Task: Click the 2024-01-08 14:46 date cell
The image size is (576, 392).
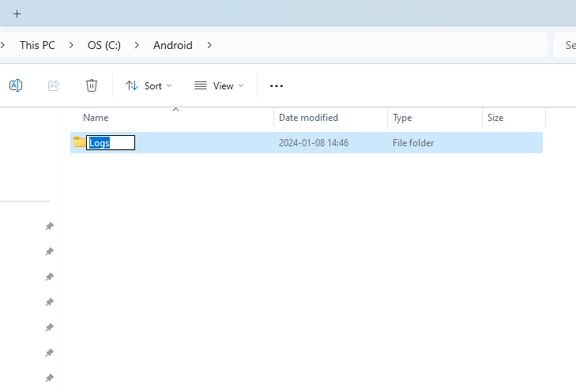Action: pos(314,143)
